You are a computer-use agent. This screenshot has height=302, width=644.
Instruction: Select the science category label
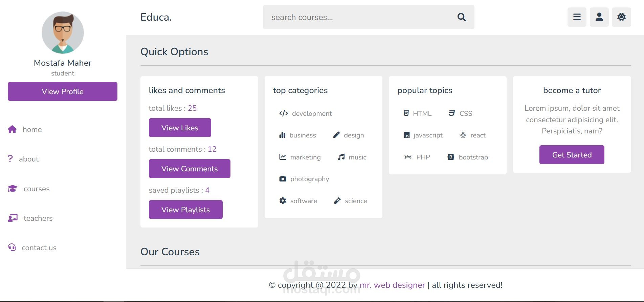point(356,201)
